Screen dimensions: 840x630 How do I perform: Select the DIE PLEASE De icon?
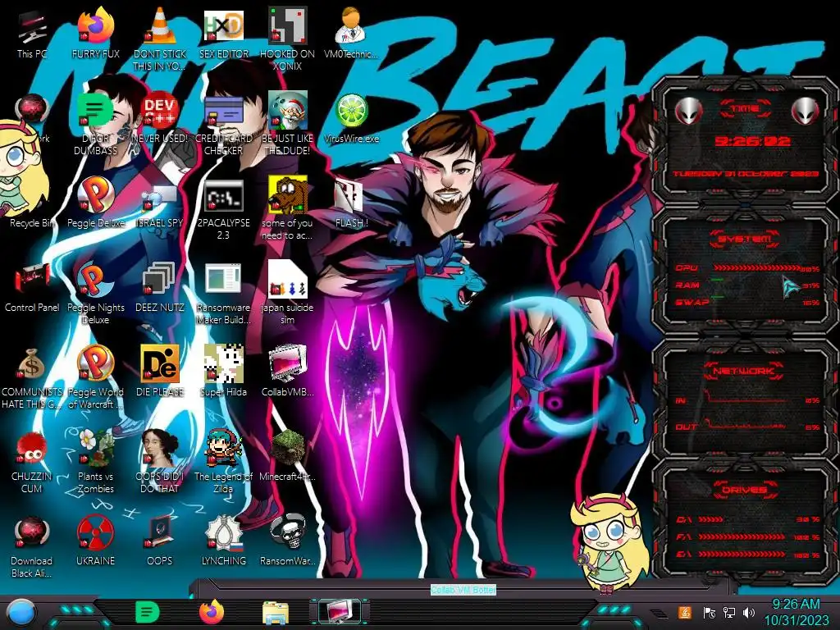(x=160, y=372)
